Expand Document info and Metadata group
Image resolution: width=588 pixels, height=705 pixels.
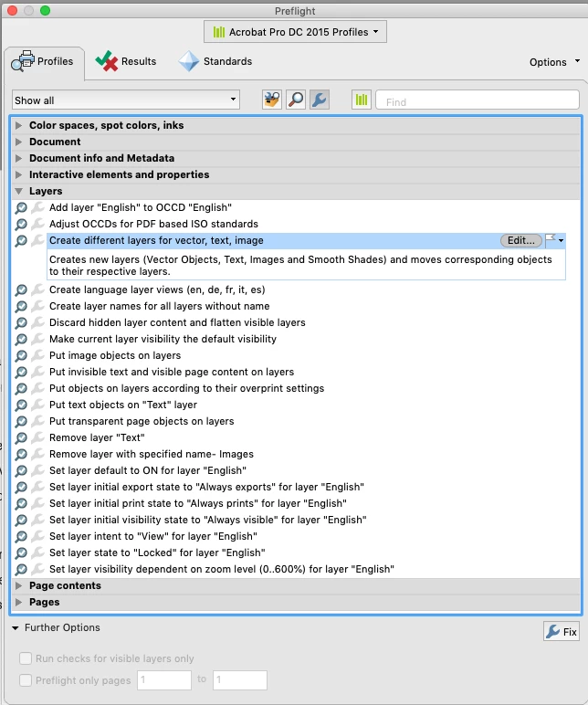tap(18, 158)
